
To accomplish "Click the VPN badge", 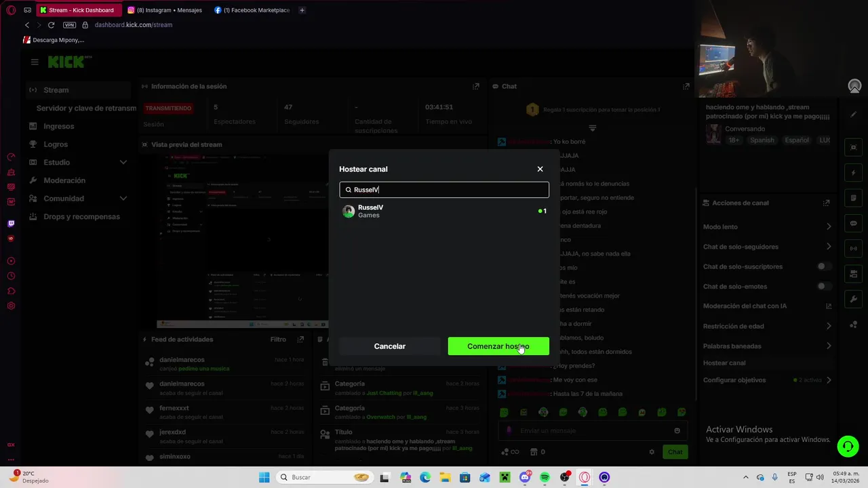I will point(69,25).
